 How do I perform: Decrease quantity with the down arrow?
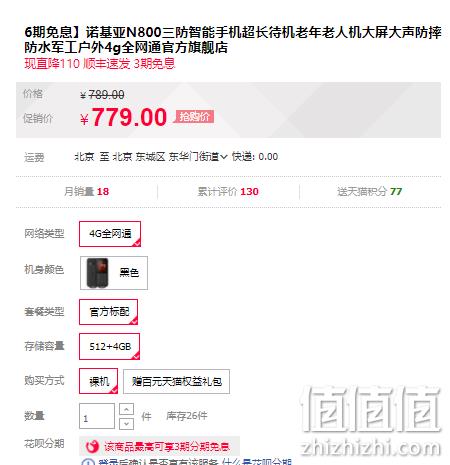[x=127, y=424]
